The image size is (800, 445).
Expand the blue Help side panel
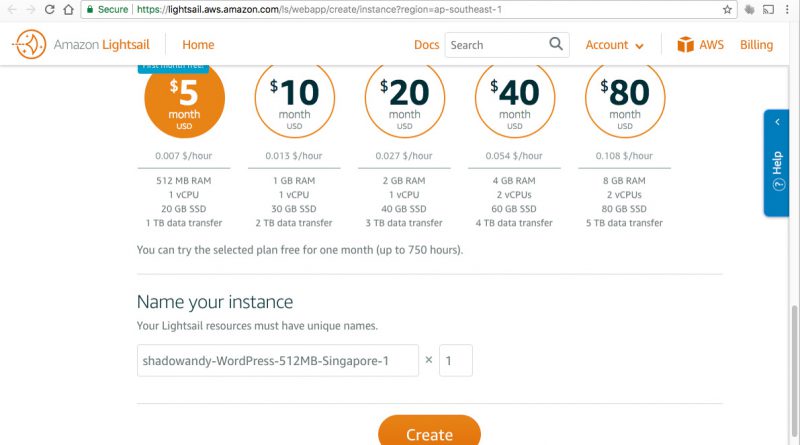click(777, 163)
